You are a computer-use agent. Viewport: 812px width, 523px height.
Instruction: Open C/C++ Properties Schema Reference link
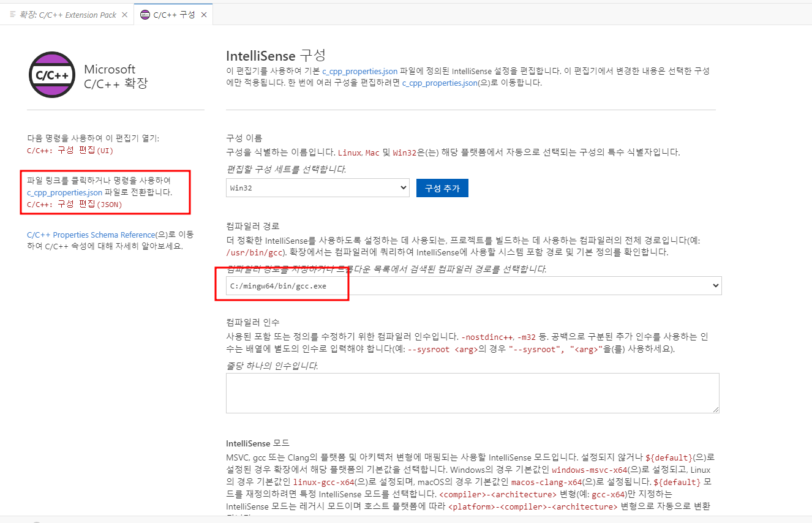tap(91, 235)
